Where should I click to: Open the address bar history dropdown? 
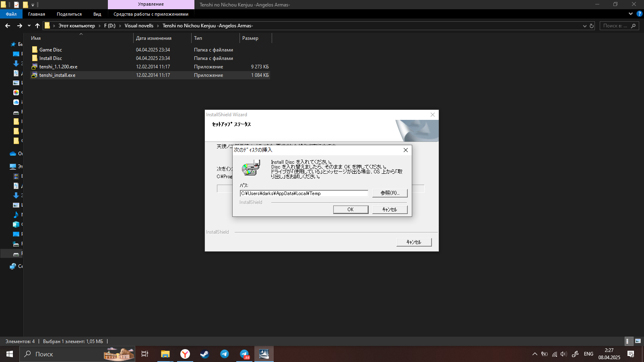584,26
